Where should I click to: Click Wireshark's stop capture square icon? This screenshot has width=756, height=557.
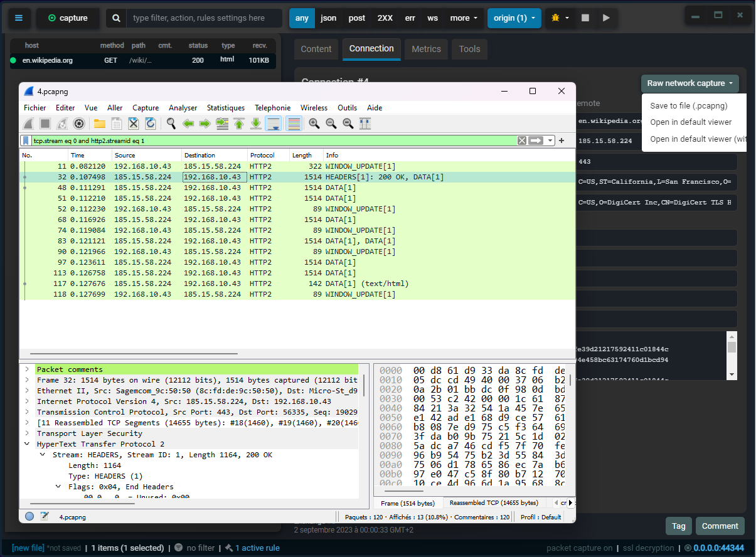click(x=45, y=124)
